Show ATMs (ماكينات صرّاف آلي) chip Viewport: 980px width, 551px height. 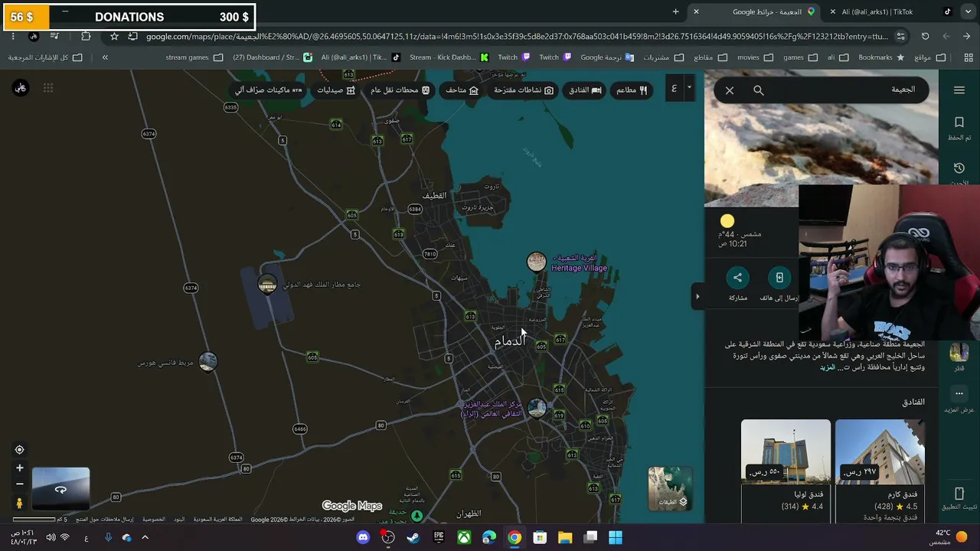click(x=268, y=90)
